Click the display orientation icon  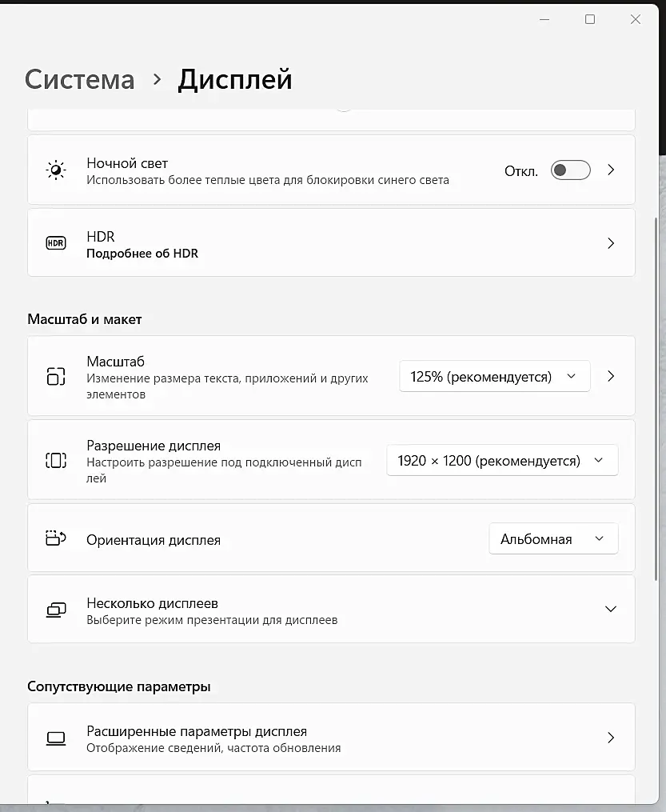56,538
